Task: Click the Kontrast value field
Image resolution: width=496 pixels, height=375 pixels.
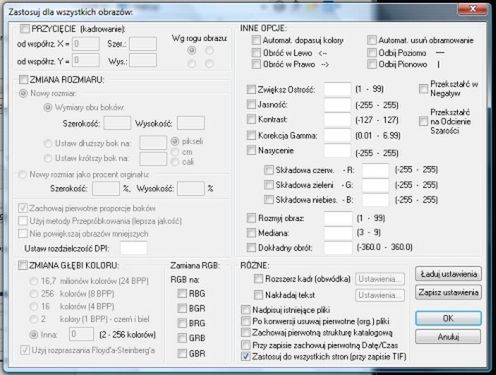Action: (x=337, y=120)
